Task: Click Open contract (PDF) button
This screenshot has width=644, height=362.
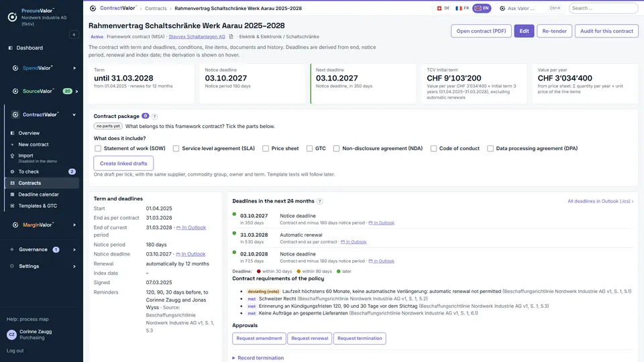Action: (x=481, y=32)
